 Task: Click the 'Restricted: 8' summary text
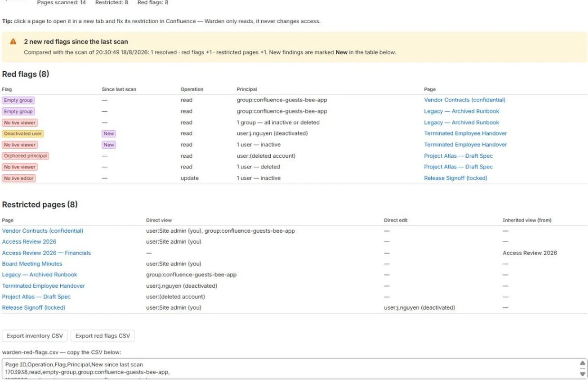click(112, 3)
